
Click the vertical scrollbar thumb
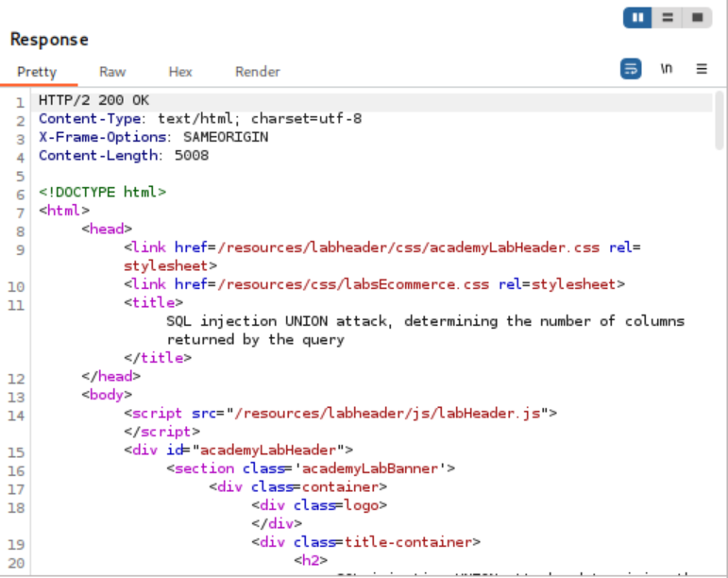720,120
